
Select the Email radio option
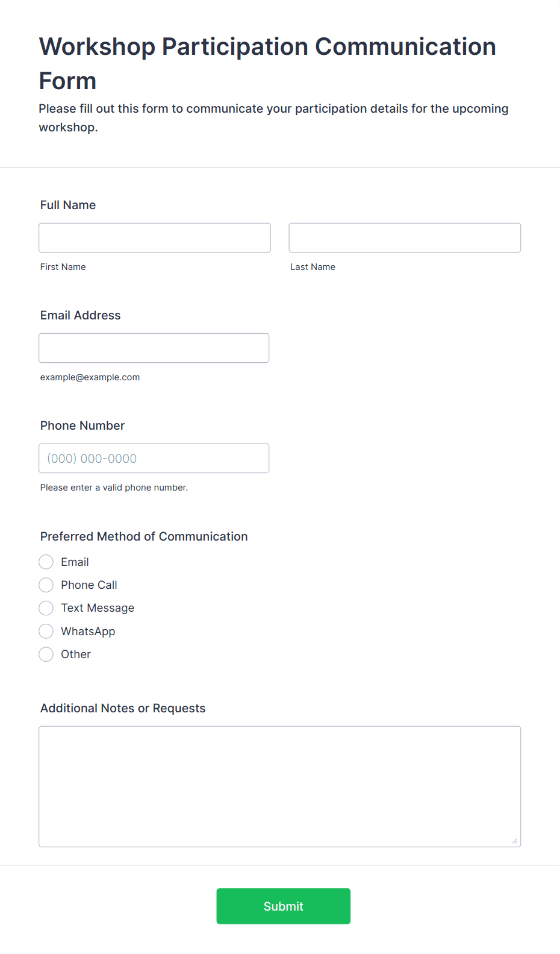coord(46,562)
